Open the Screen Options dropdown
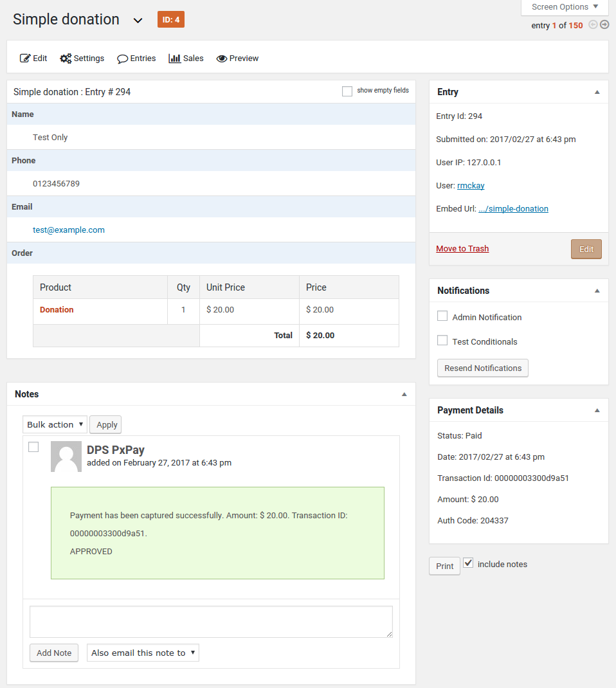The height and width of the screenshot is (688, 616). [x=565, y=7]
